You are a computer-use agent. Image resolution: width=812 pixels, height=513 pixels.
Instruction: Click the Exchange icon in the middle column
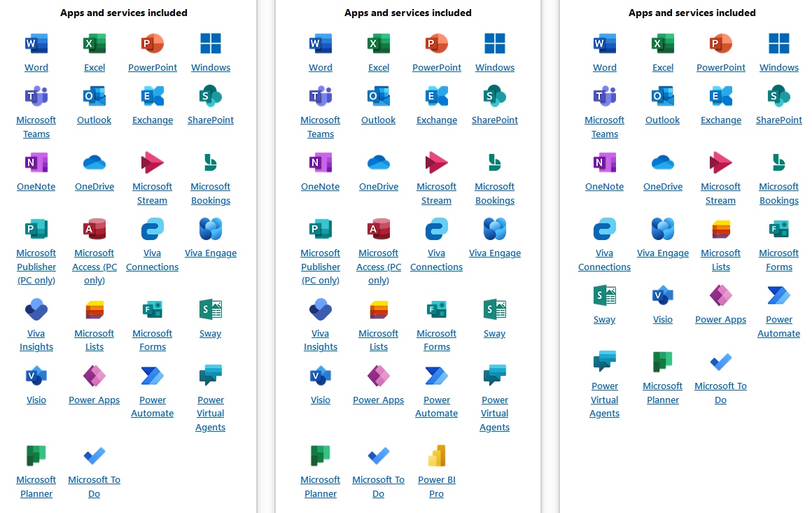pos(437,97)
